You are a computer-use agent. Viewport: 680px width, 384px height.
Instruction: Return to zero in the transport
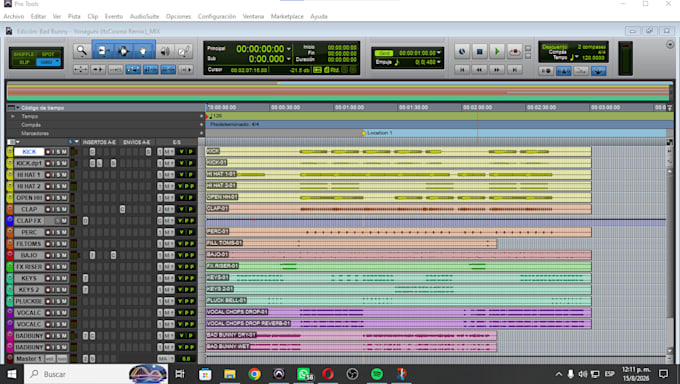tap(462, 69)
